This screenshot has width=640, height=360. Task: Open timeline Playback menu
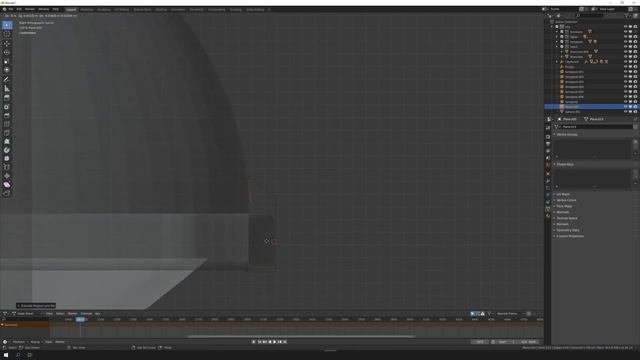(19, 342)
